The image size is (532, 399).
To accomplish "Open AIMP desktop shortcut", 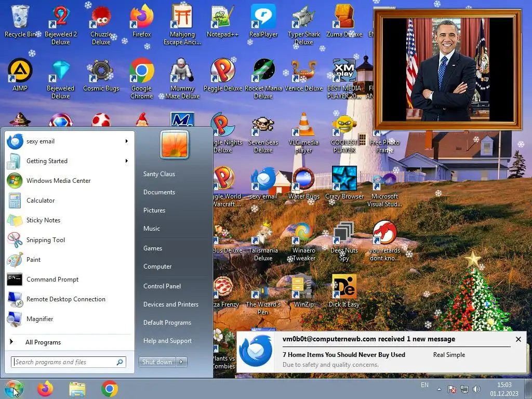I will click(x=20, y=75).
